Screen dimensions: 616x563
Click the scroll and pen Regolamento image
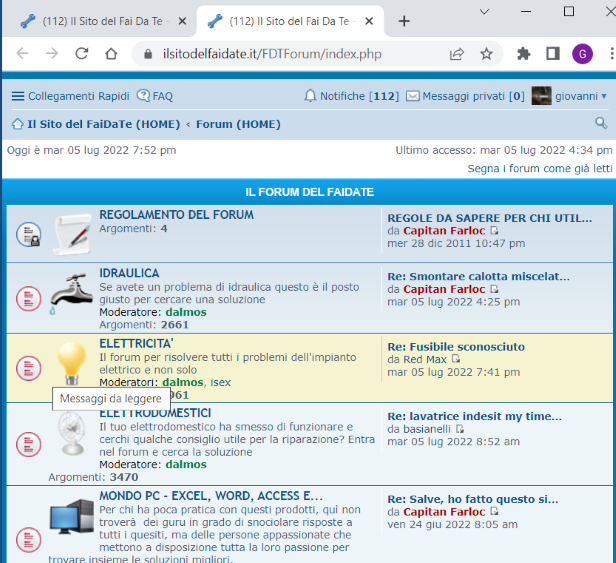[x=73, y=235]
